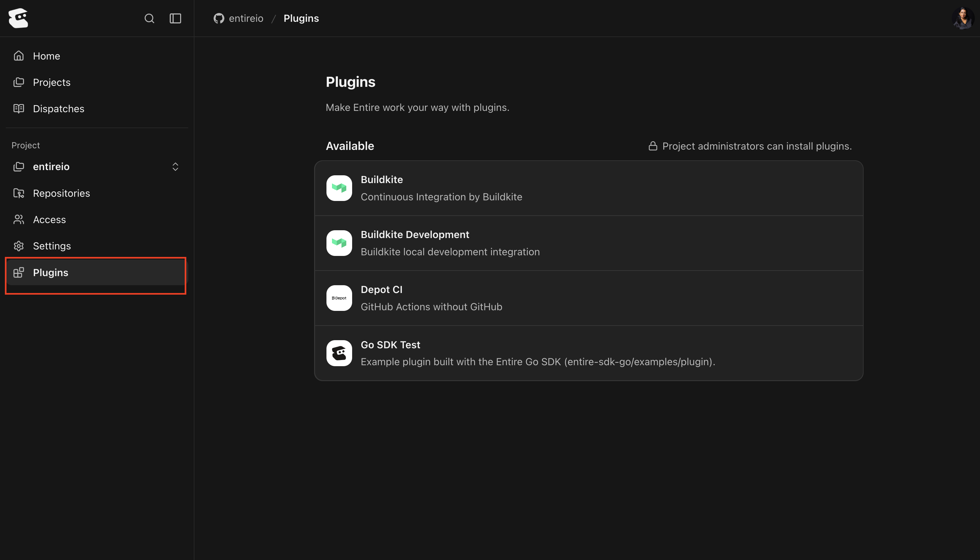Click the Buildkite plugin logo

[339, 188]
